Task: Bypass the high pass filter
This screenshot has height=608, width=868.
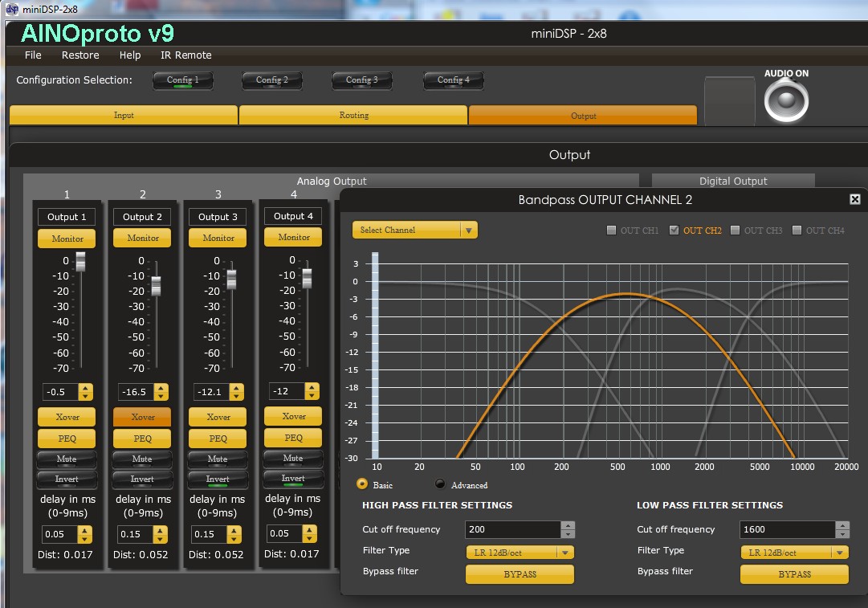Action: click(520, 574)
